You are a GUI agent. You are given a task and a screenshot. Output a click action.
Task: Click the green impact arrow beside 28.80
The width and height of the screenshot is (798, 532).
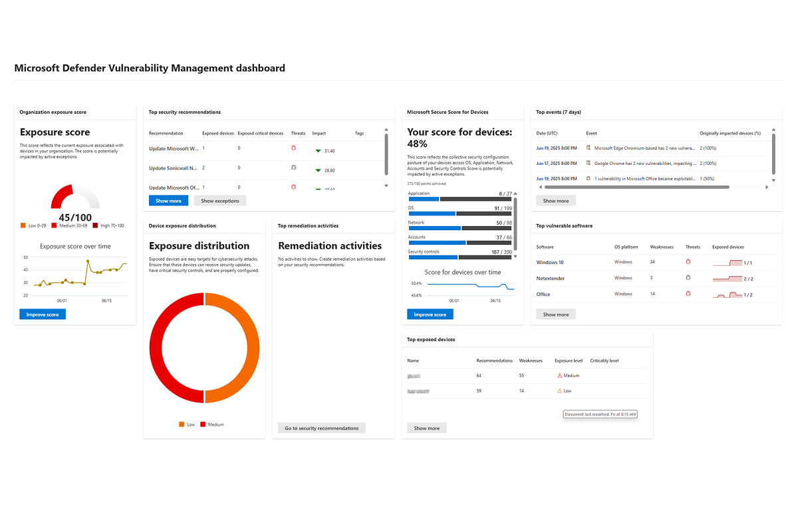pos(318,170)
